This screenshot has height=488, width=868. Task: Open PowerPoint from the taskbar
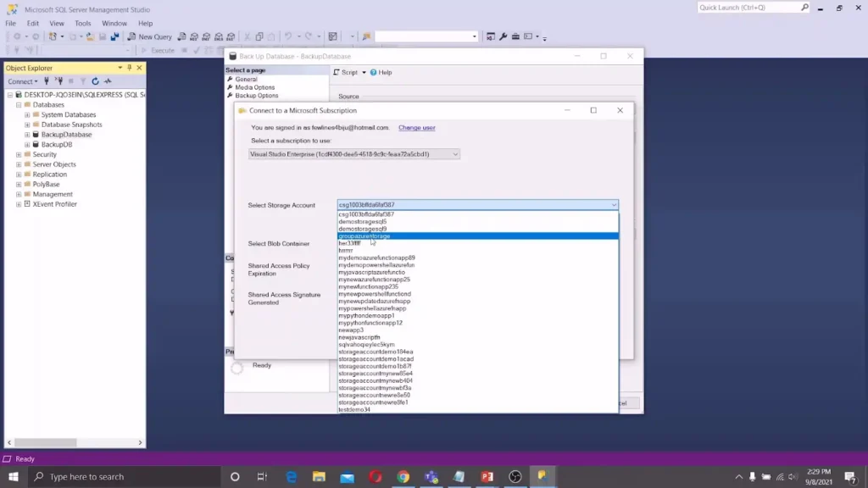point(487,476)
